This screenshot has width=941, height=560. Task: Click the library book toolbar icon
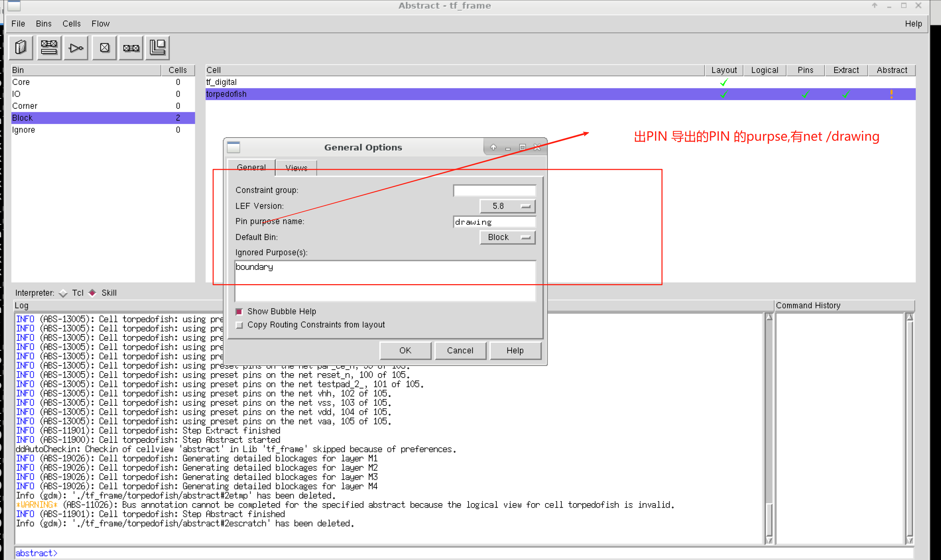[x=21, y=48]
